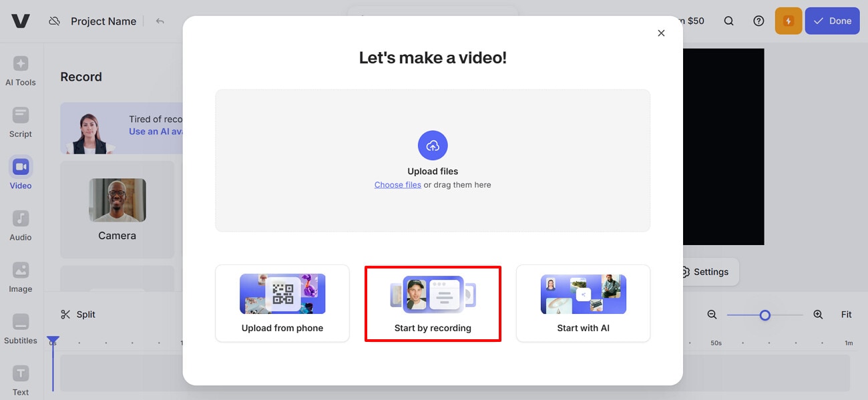Choose the Start by recording option
868x400 pixels.
click(x=433, y=304)
